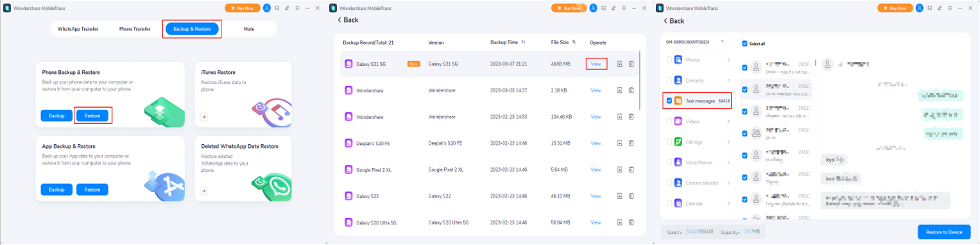Click the Galaxy S21 5G device icon
980x245 pixels.
(x=349, y=64)
